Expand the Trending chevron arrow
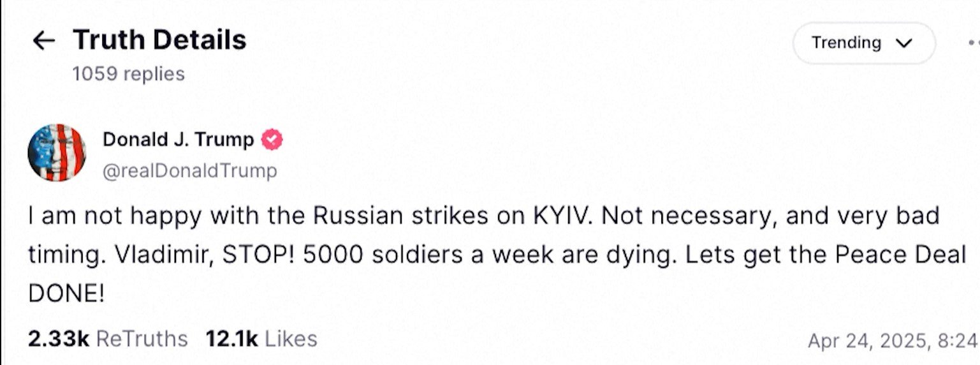The width and height of the screenshot is (980, 365). (x=904, y=43)
